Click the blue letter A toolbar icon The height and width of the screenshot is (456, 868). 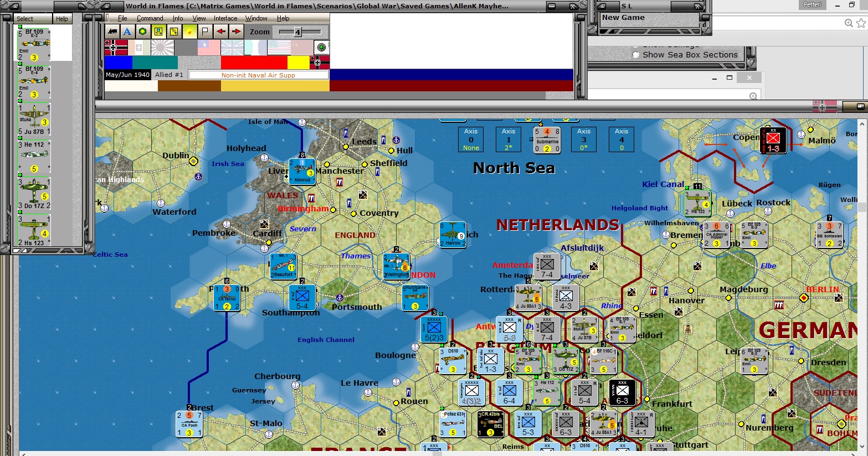[127, 32]
